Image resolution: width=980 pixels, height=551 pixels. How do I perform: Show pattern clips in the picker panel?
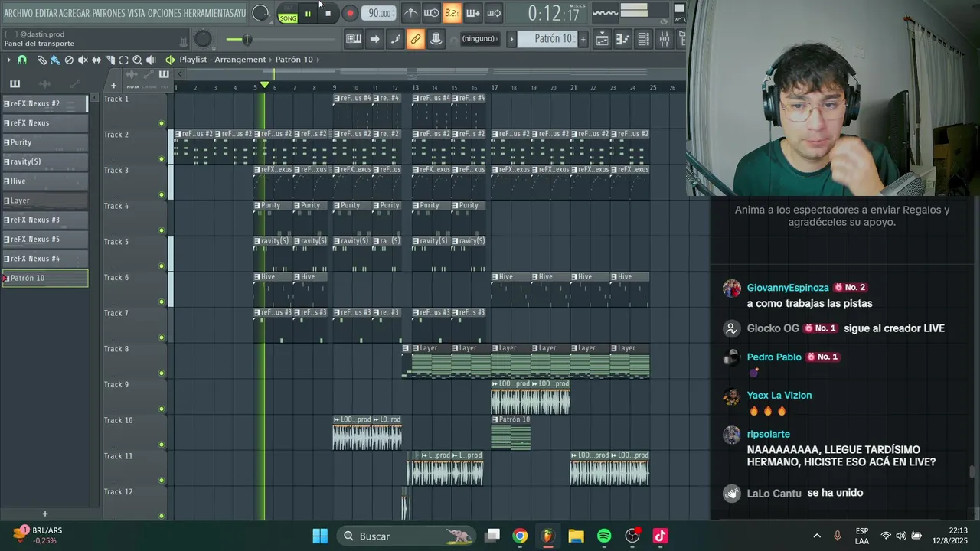(15, 84)
